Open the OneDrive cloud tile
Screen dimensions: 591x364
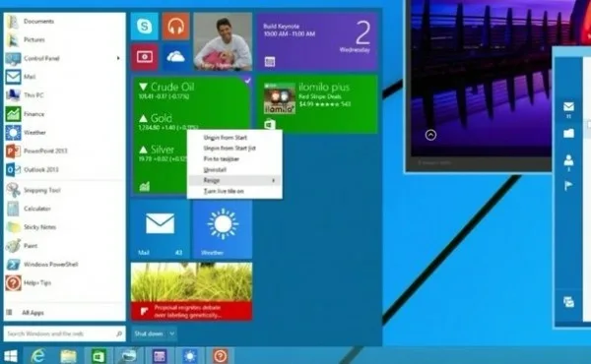(175, 57)
